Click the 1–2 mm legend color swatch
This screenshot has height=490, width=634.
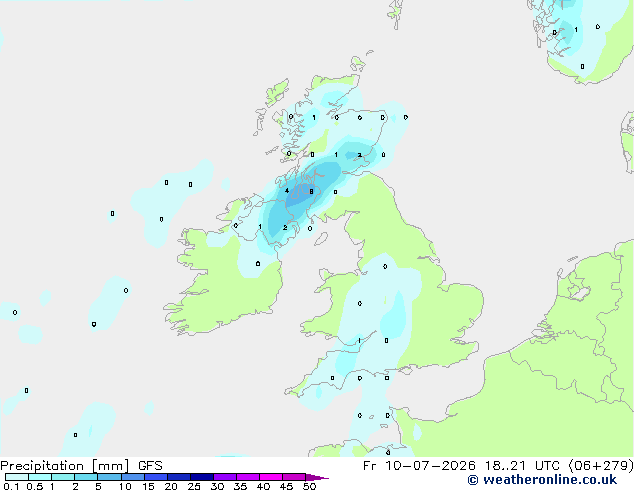click(x=63, y=477)
